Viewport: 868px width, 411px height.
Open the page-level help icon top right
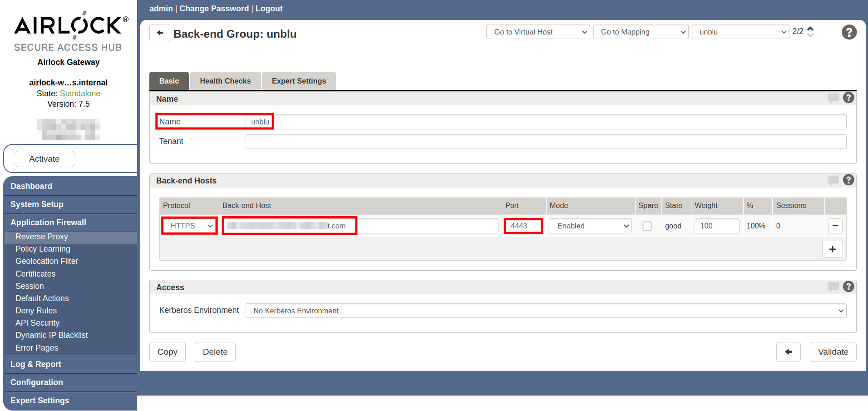point(848,32)
